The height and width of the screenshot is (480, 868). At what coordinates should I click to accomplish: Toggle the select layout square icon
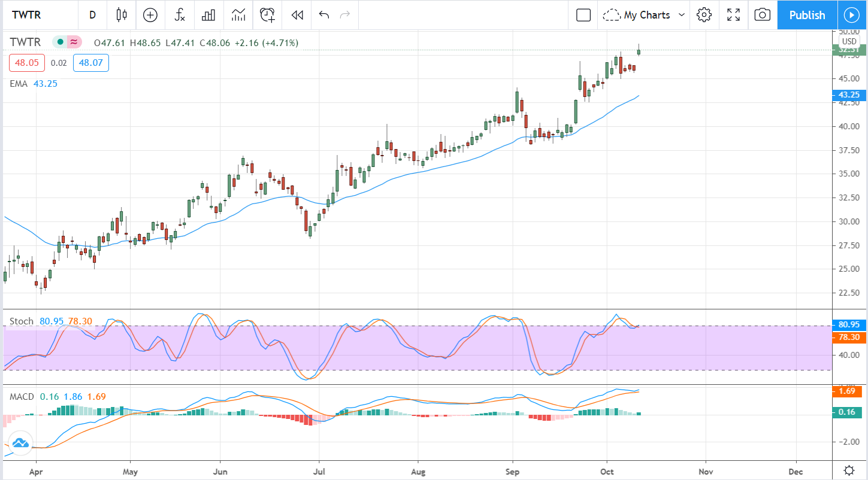(x=583, y=15)
